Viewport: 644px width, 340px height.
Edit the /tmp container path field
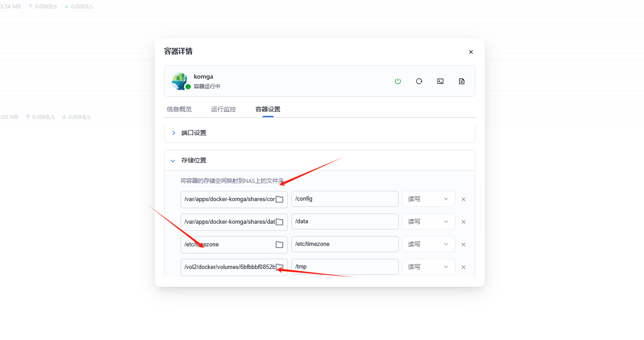(345, 267)
